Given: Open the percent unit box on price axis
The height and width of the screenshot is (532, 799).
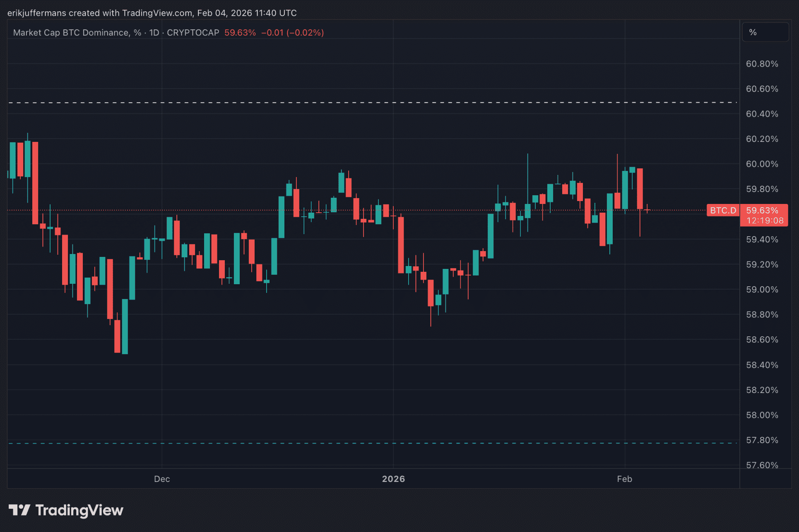Looking at the screenshot, I should 765,32.
